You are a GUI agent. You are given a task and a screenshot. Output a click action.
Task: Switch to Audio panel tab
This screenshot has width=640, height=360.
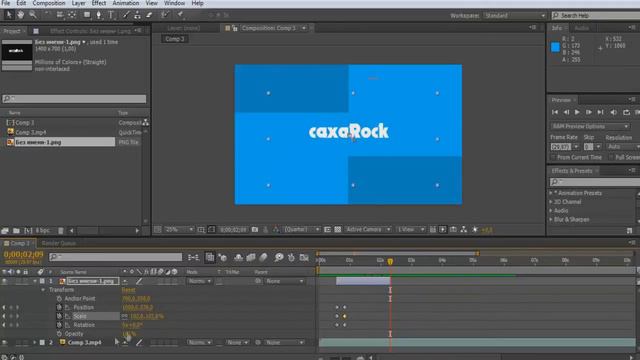[x=581, y=28]
